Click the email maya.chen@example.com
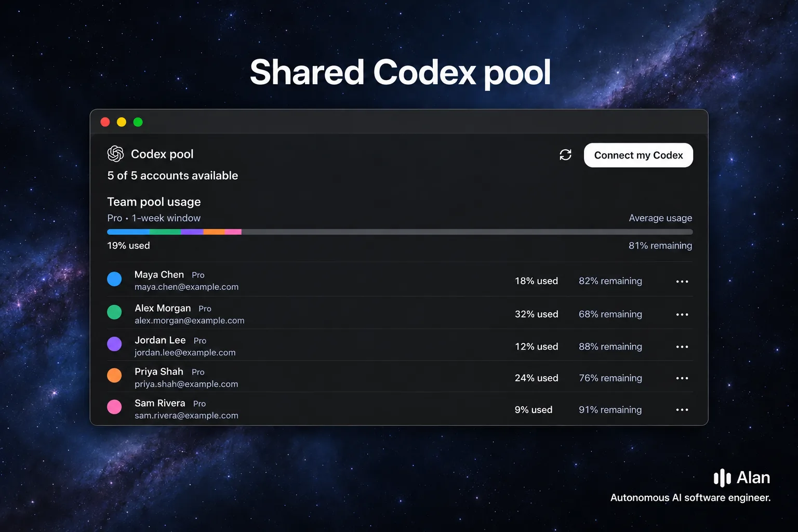798x532 pixels. tap(187, 287)
